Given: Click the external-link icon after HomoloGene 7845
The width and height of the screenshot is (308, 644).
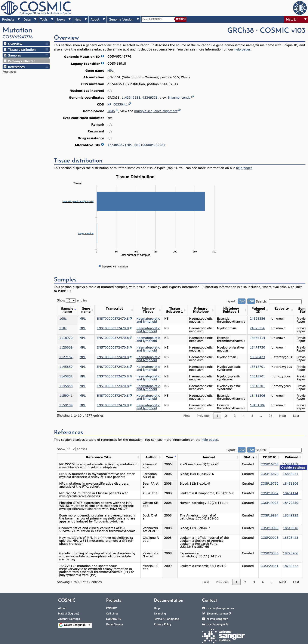Looking at the screenshot, I should (x=117, y=110).
